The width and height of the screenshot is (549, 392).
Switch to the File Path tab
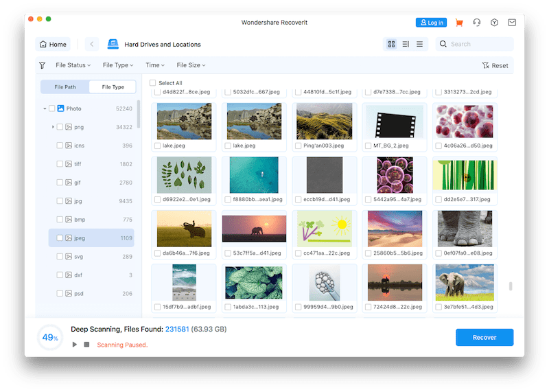65,87
